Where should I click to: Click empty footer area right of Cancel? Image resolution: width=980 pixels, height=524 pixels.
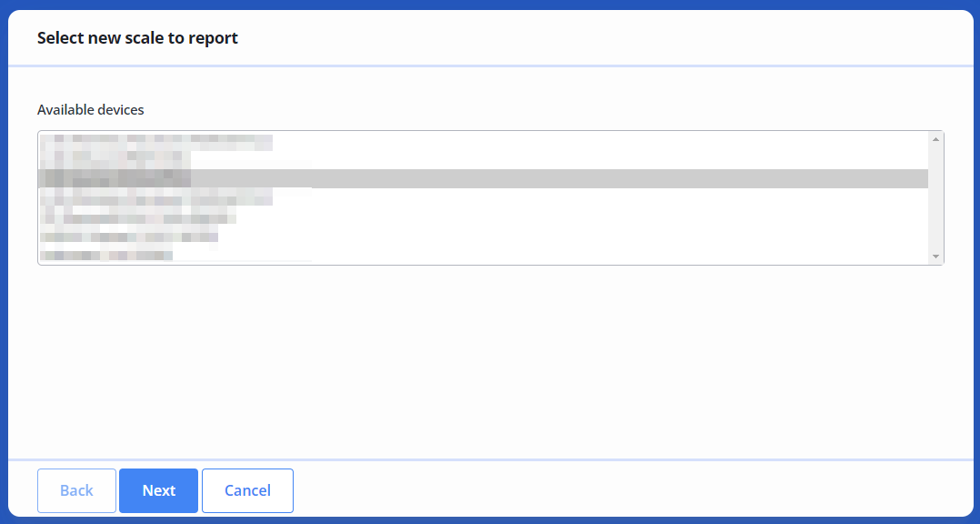click(636, 490)
